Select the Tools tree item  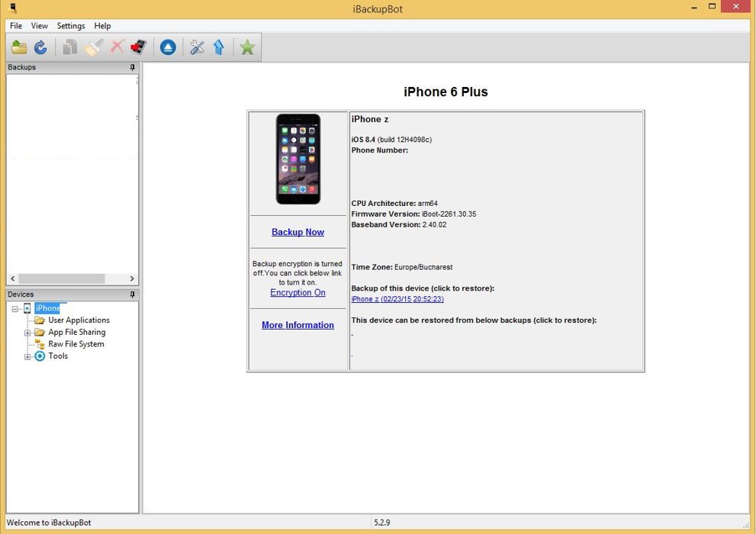58,356
